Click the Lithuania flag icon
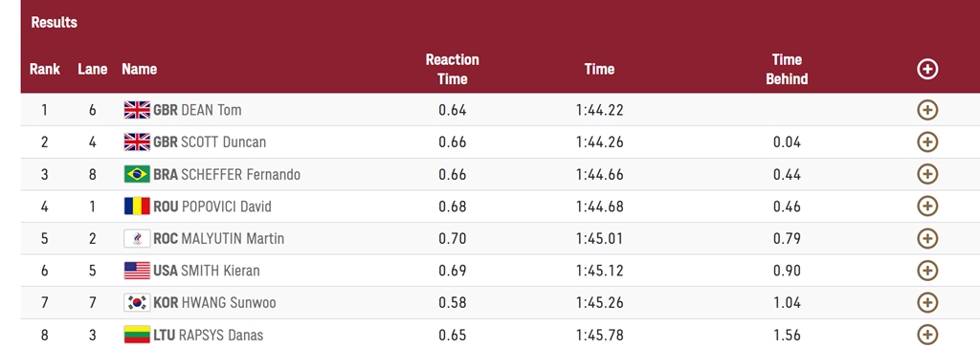Viewport: 980px width, 348px height. click(137, 335)
